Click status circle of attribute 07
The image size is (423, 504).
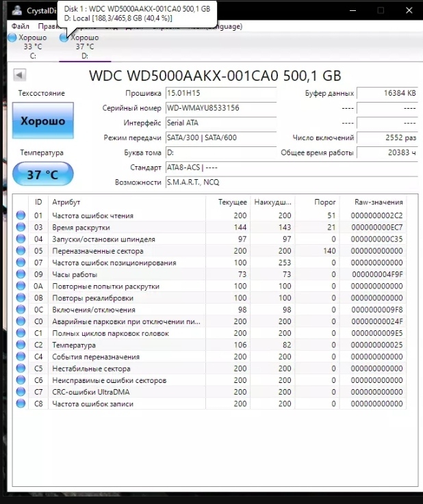point(21,263)
